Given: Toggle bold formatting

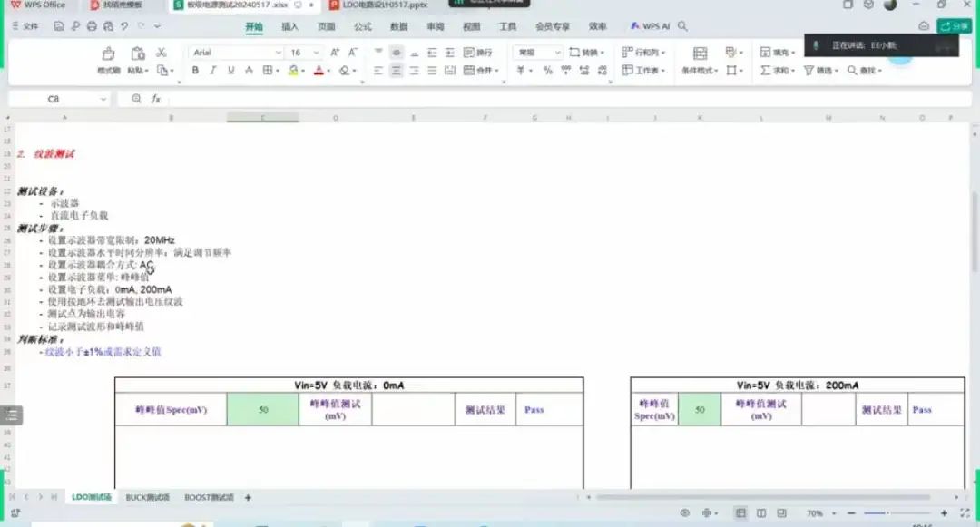Looking at the screenshot, I should pos(195,71).
